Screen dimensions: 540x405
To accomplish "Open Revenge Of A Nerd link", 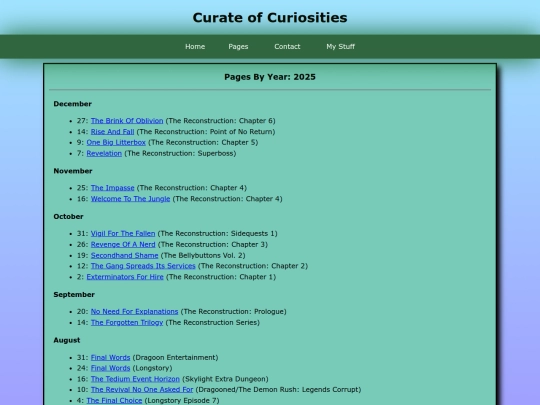I will click(123, 245).
